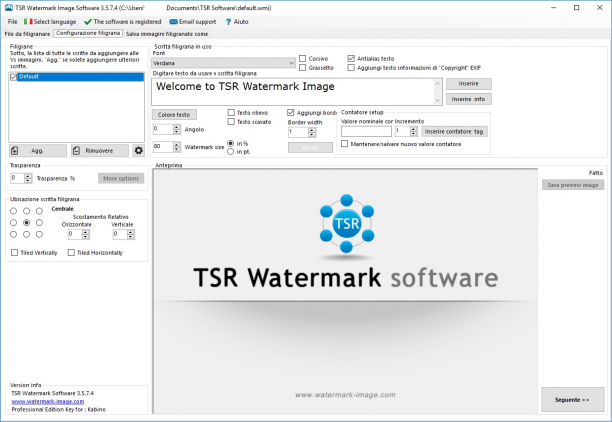Click the Rimuovere button
This screenshot has height=422, width=612.
[x=100, y=151]
